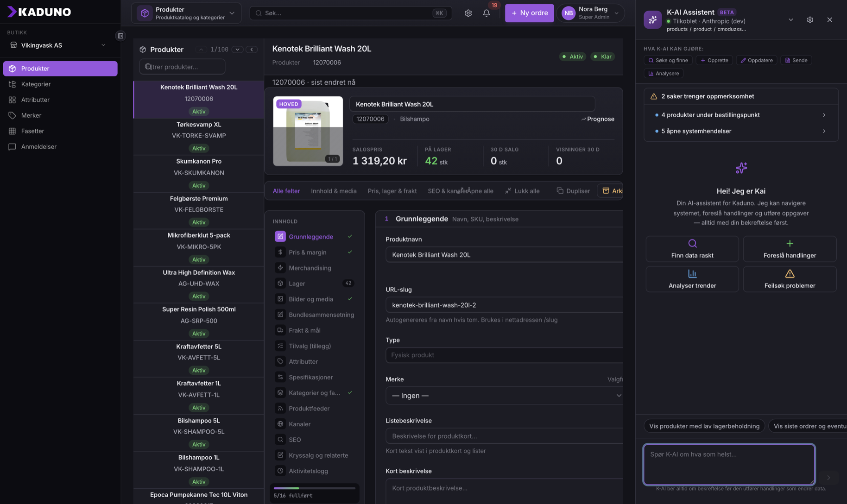
Task: Open Tilvalg (tillegg) section
Action: click(314, 346)
